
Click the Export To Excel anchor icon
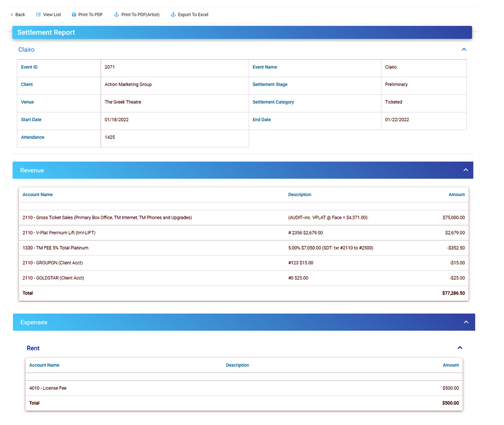click(172, 14)
